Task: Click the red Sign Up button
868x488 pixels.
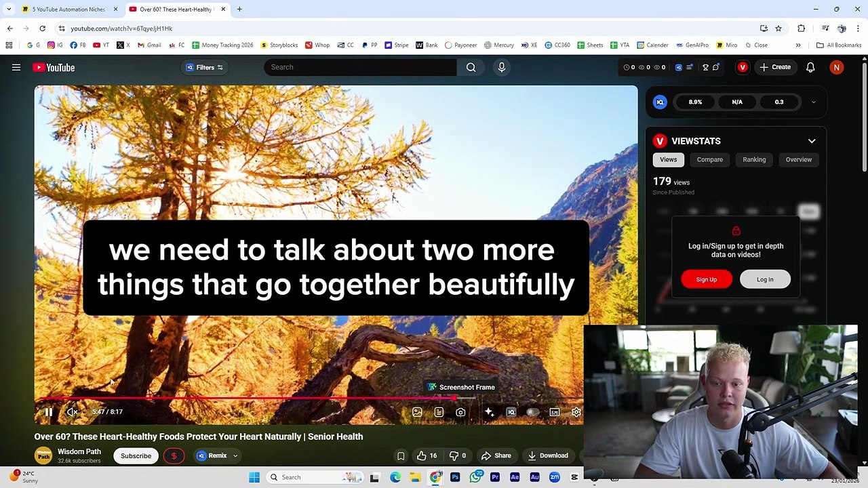Action: (707, 279)
